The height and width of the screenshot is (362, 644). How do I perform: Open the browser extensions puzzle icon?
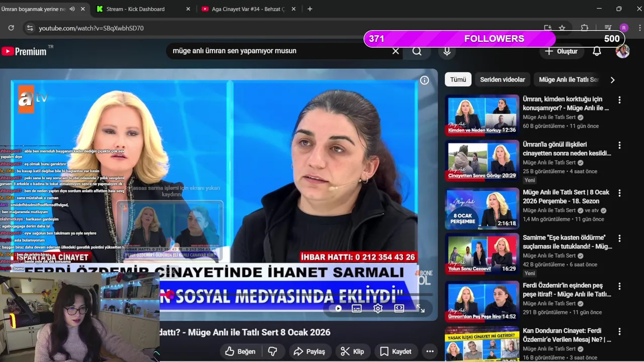585,28
